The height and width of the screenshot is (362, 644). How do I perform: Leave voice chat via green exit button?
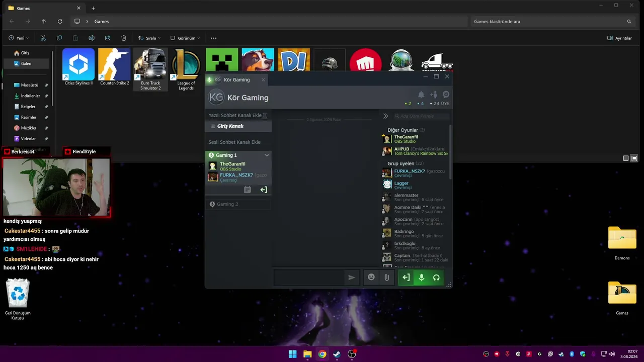point(406,278)
